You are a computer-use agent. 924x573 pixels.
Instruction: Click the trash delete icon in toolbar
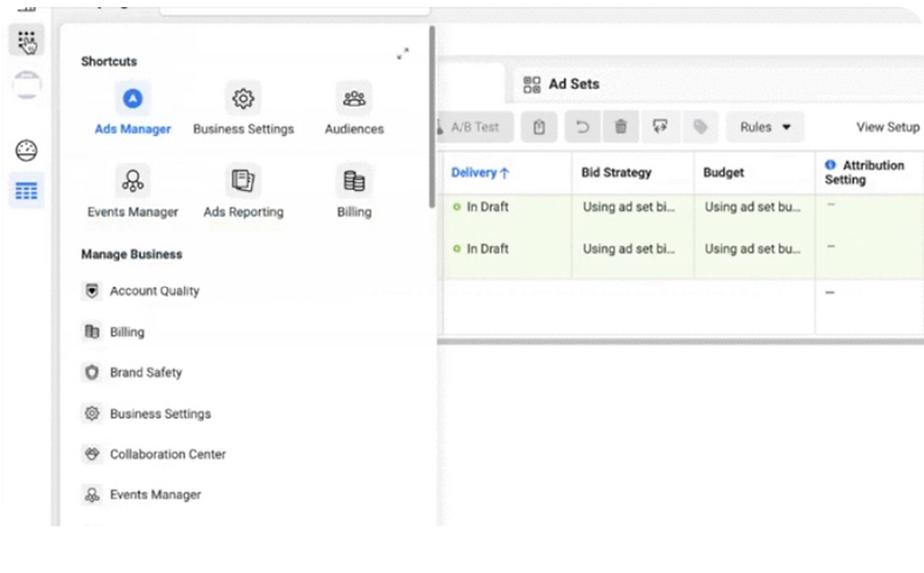coord(620,127)
